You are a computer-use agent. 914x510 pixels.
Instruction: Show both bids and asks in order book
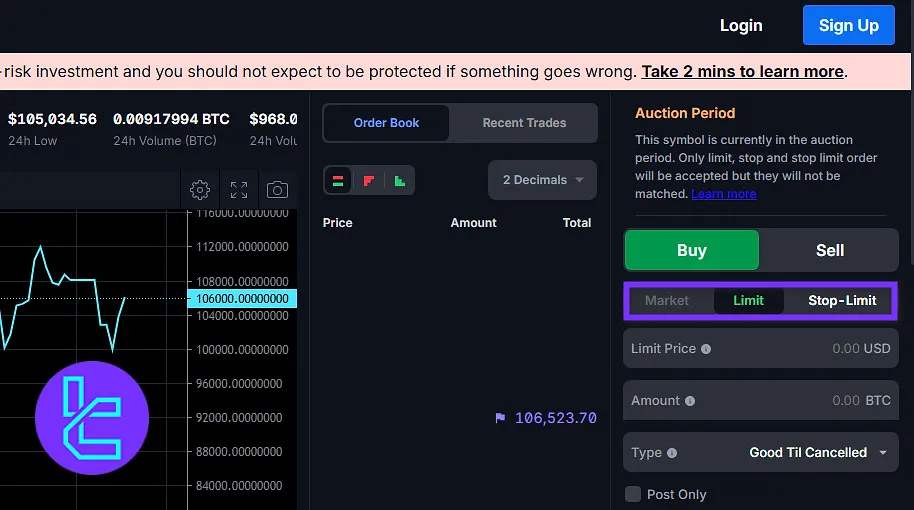338,180
